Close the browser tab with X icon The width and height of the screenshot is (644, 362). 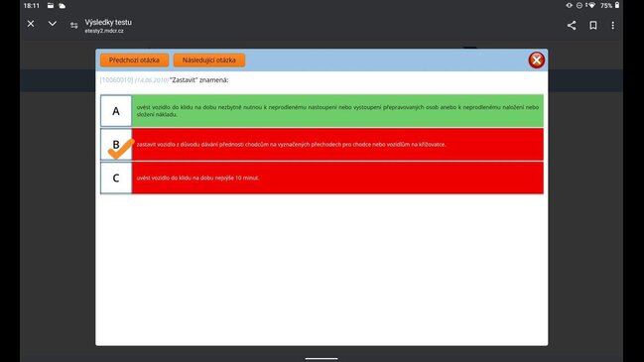pos(31,24)
